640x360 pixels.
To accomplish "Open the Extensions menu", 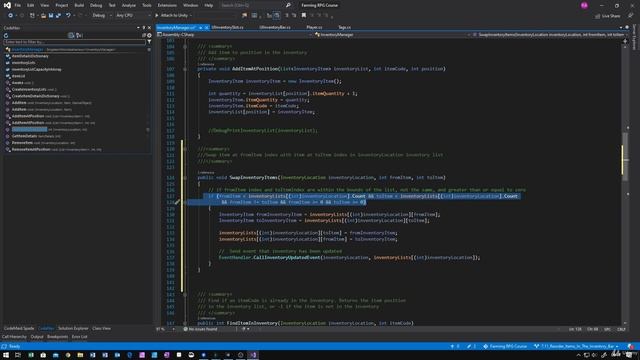I will [x=167, y=5].
